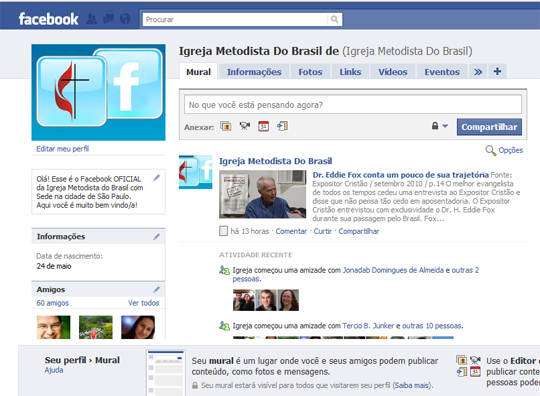
Task: Open the Informações tab
Action: click(254, 72)
